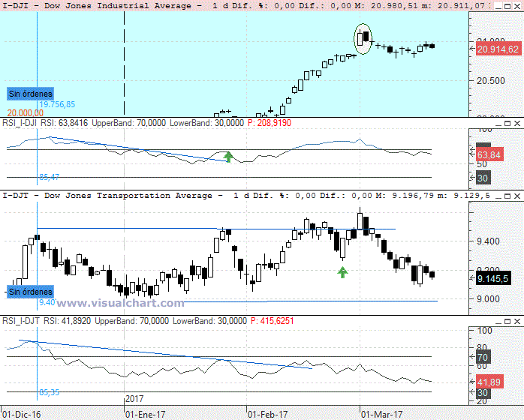524x420 pixels.
Task: Minimize the RSI_I-DJT indicator panel
Action: (x=498, y=322)
